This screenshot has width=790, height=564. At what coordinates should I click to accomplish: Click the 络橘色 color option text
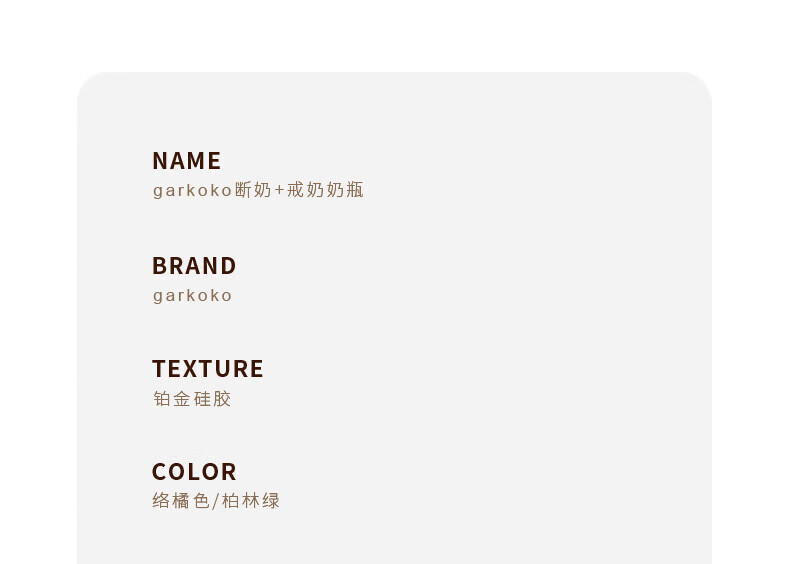click(x=180, y=501)
